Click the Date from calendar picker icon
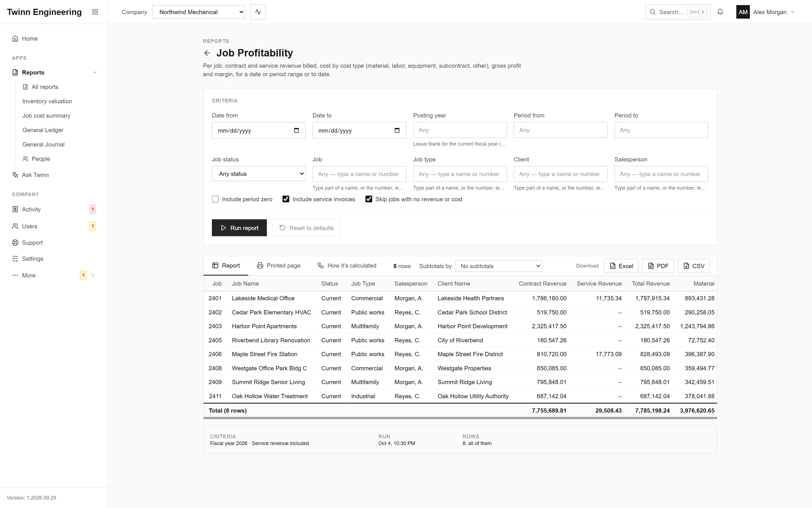 296,130
